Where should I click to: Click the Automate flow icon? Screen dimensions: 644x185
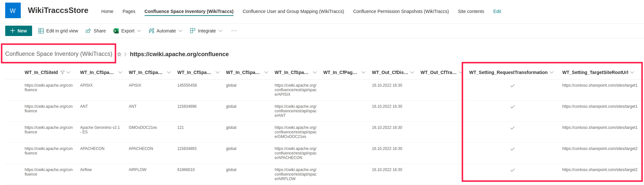(151, 31)
